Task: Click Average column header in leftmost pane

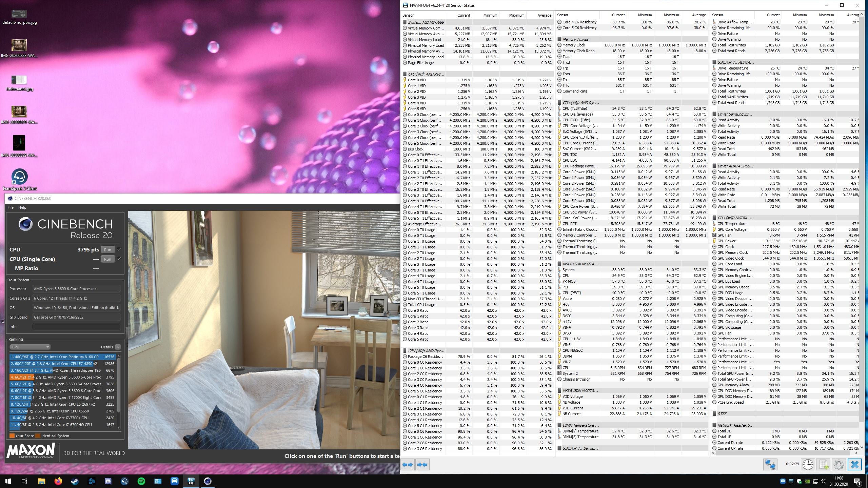Action: pos(540,15)
